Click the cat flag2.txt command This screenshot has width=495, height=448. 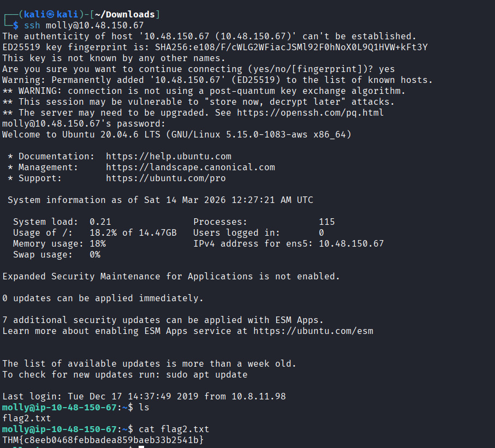[174, 429]
